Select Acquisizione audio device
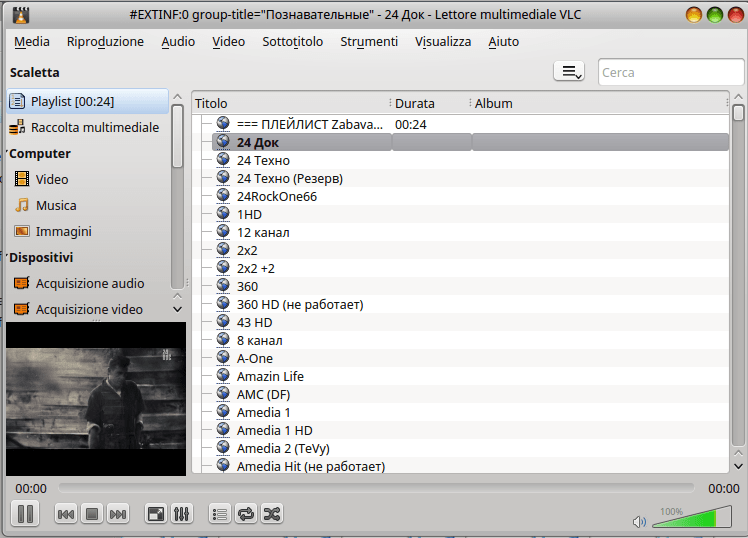The width and height of the screenshot is (748, 538). [90, 283]
